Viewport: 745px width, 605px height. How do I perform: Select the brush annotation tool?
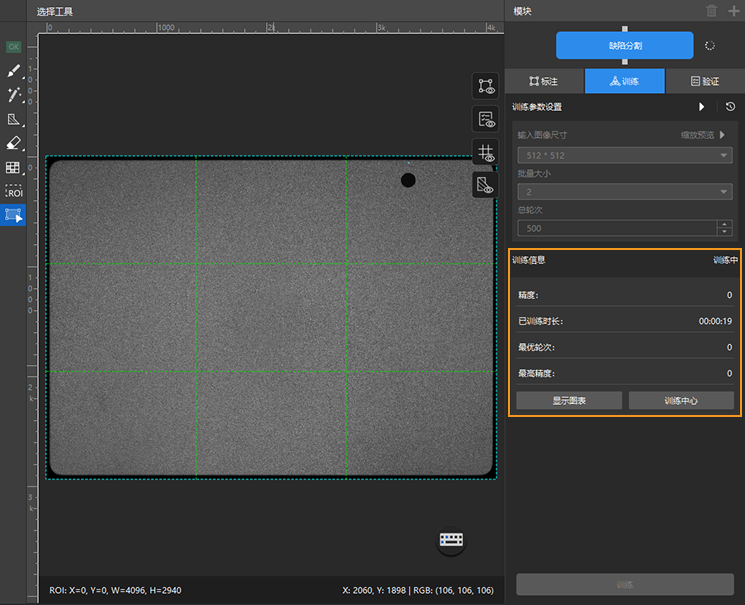[x=14, y=71]
